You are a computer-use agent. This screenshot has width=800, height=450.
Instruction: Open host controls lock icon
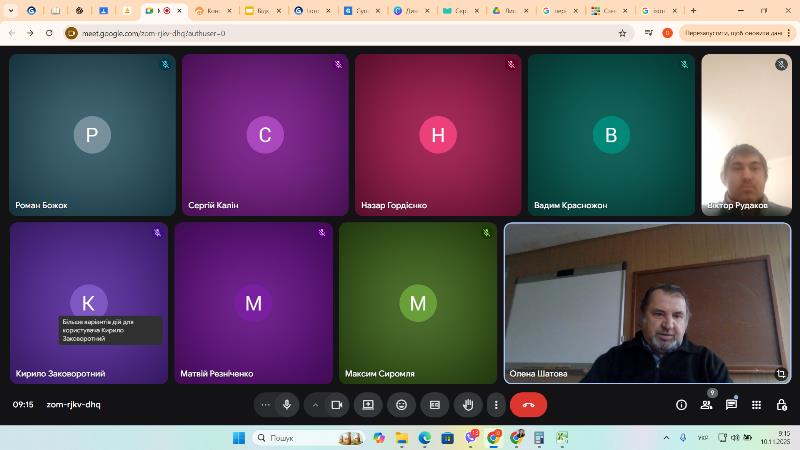[x=780, y=405]
